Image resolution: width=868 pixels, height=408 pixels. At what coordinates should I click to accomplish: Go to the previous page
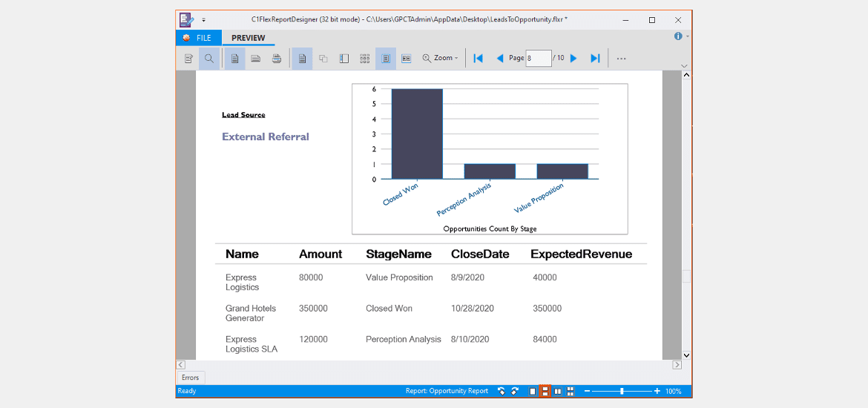tap(500, 58)
